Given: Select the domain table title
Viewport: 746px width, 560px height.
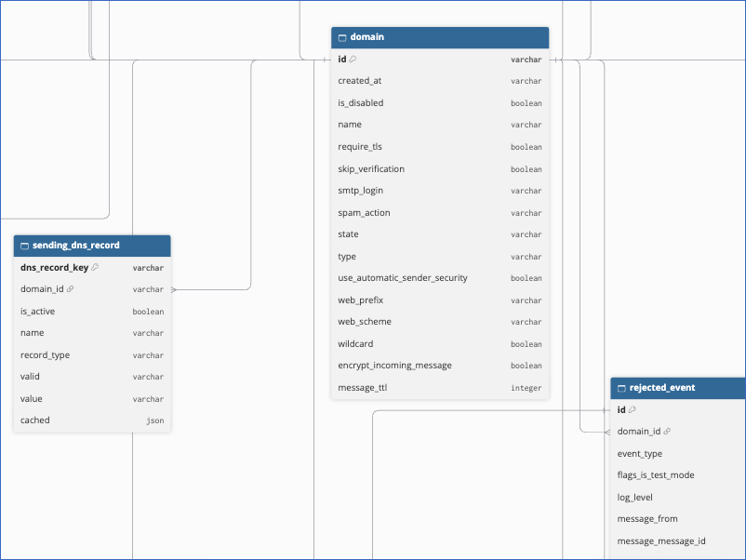Looking at the screenshot, I should tap(367, 37).
